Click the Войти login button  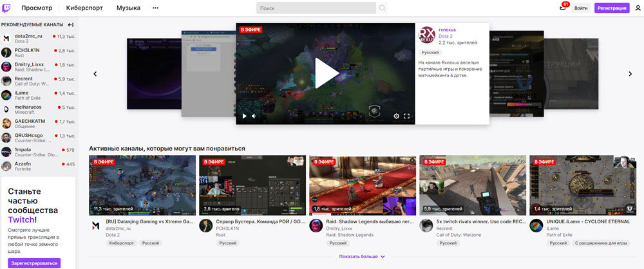[x=581, y=8]
